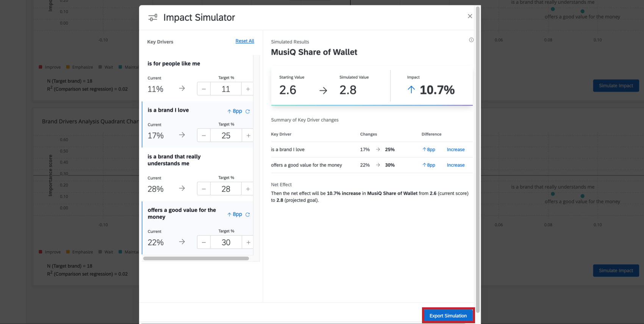Increase 'is for people like me' target
Image resolution: width=644 pixels, height=324 pixels.
click(248, 89)
